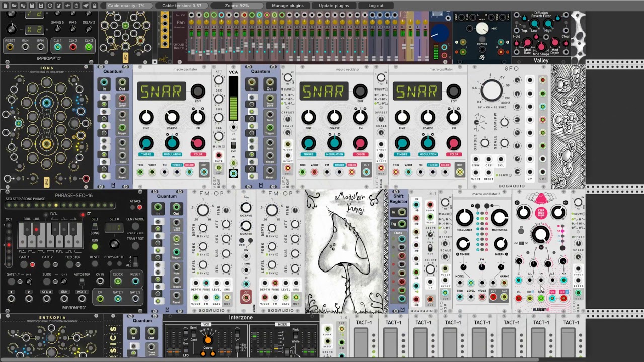This screenshot has height=362, width=644.
Task: Click the large frequency knob on 8FO
Action: (491, 90)
